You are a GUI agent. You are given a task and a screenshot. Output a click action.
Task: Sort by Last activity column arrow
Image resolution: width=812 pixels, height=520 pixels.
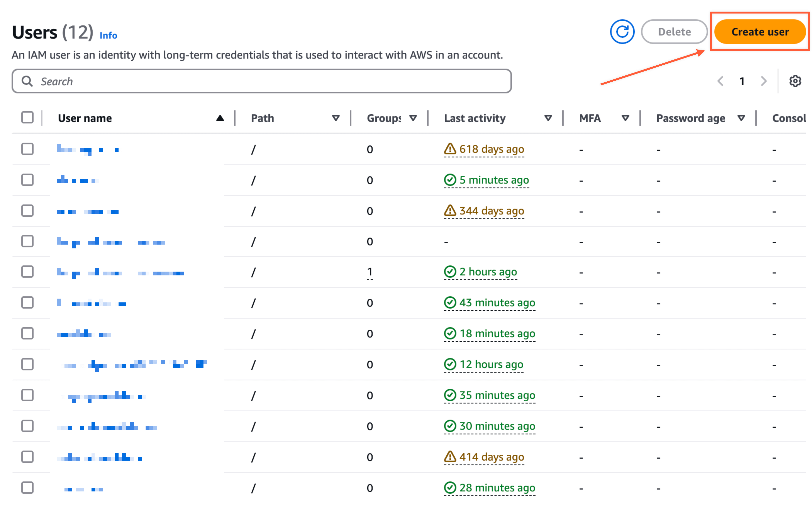coord(548,118)
